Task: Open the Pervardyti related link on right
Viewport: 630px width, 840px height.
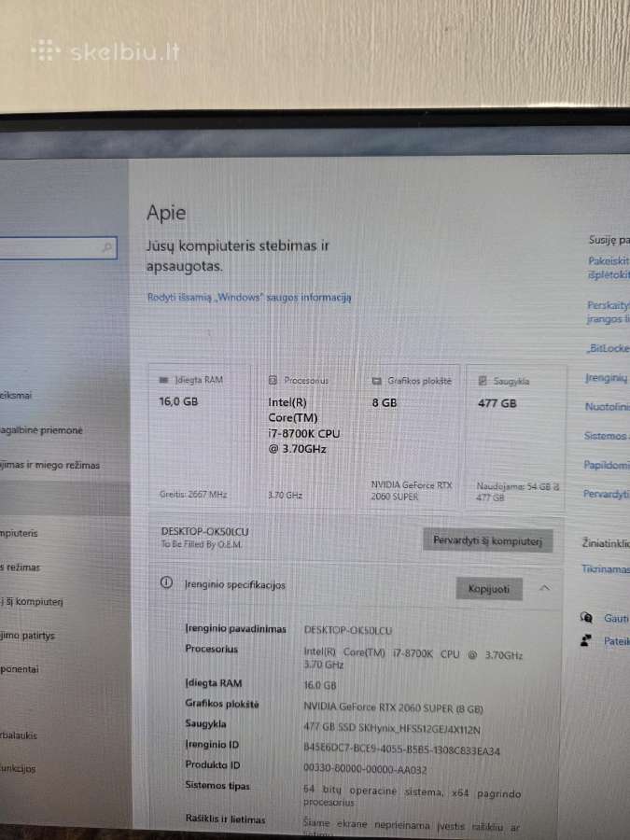Action: coord(606,494)
